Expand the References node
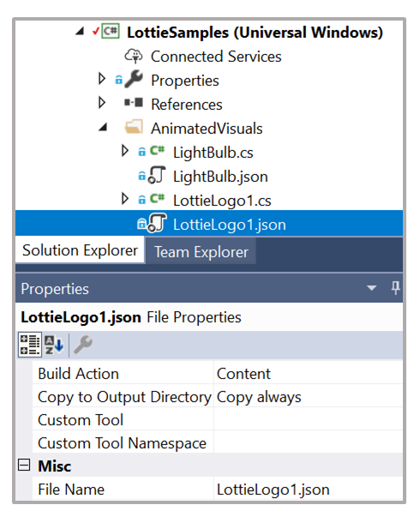This screenshot has width=420, height=523. pyautogui.click(x=102, y=103)
